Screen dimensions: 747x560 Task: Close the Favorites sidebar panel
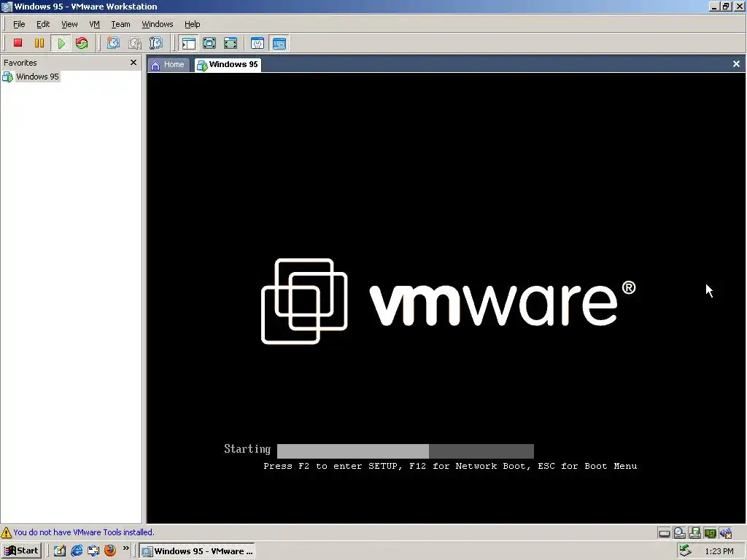pos(133,63)
